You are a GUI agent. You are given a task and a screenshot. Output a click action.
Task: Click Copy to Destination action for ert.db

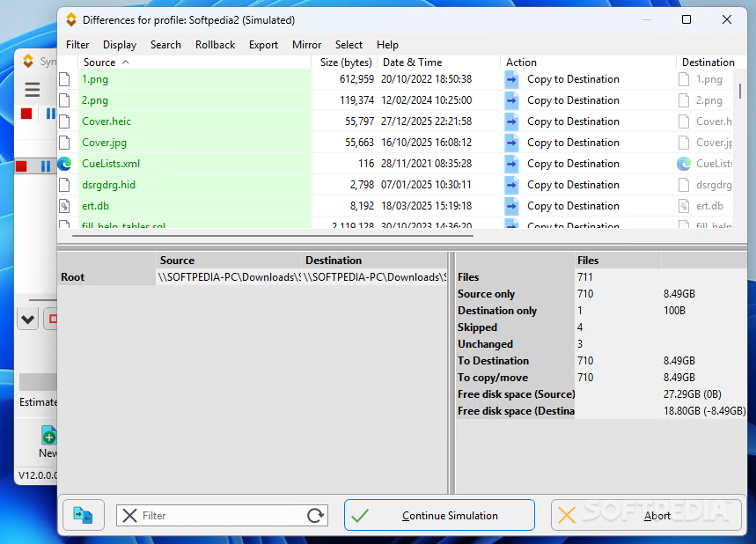coord(573,206)
